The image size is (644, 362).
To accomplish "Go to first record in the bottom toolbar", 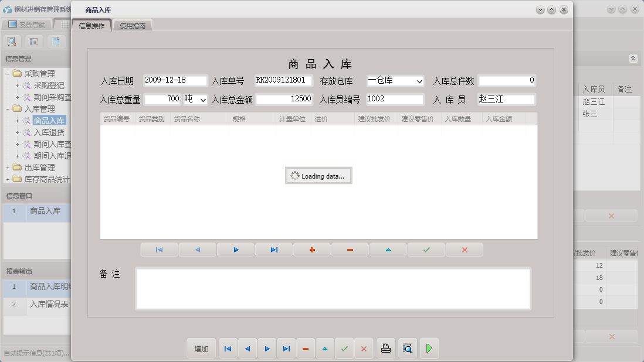I will click(x=228, y=349).
